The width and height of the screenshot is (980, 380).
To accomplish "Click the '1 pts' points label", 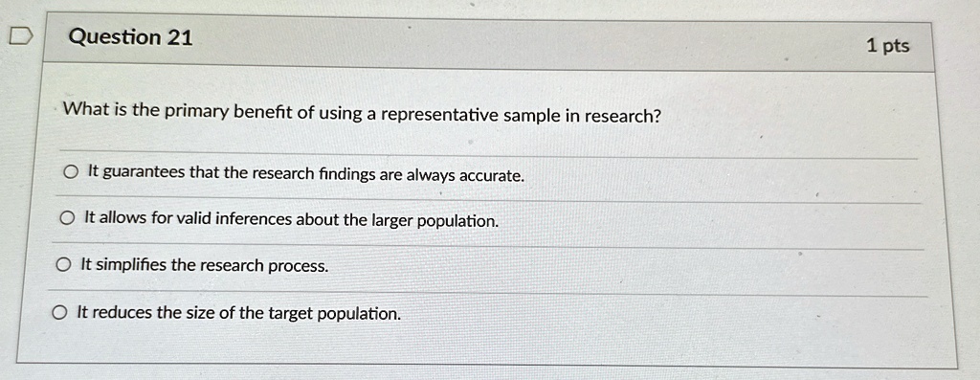I will pos(888,46).
